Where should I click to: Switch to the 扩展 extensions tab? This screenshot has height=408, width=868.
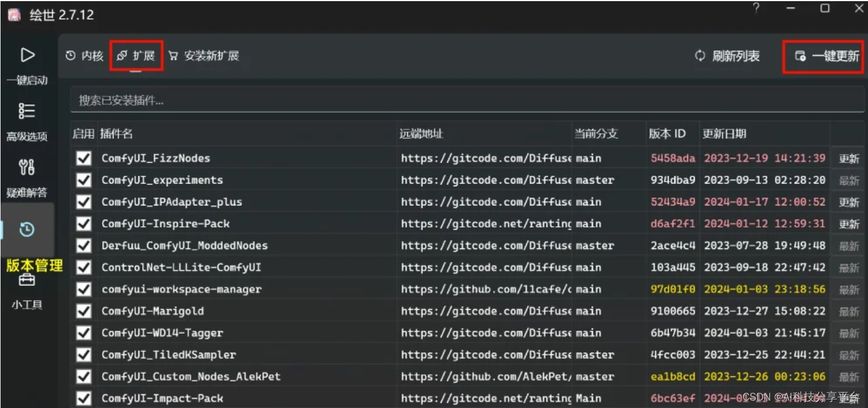pos(136,56)
